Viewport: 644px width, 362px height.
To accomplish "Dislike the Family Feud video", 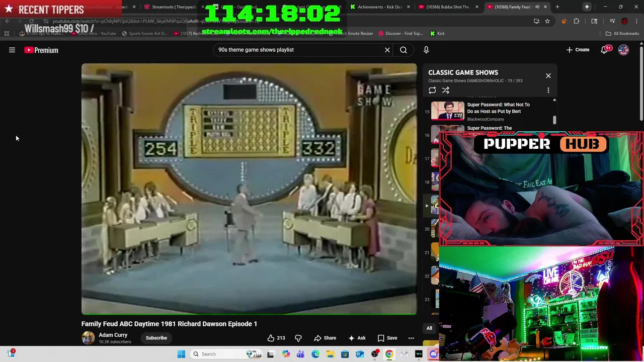I will coord(298,338).
